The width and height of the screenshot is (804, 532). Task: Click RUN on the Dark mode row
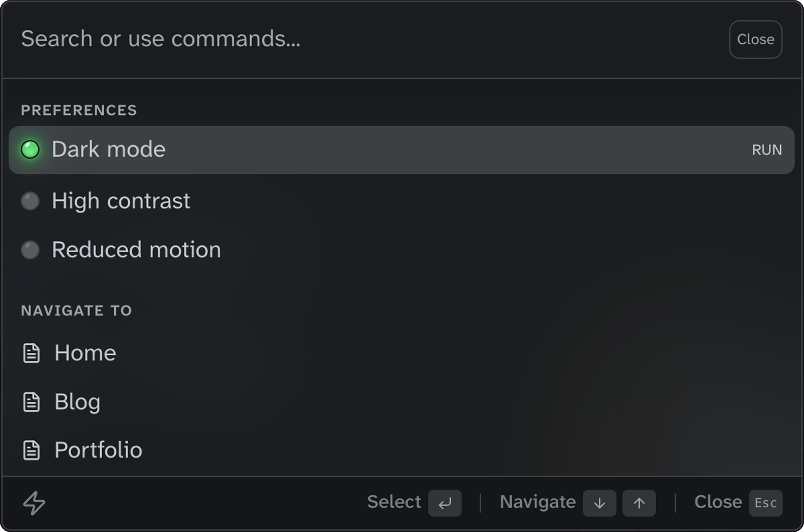coord(767,150)
